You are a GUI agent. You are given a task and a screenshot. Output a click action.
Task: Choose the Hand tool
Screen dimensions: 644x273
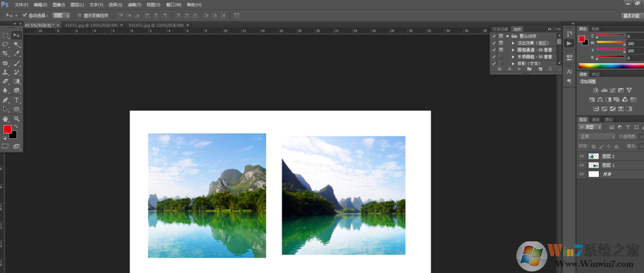point(6,119)
